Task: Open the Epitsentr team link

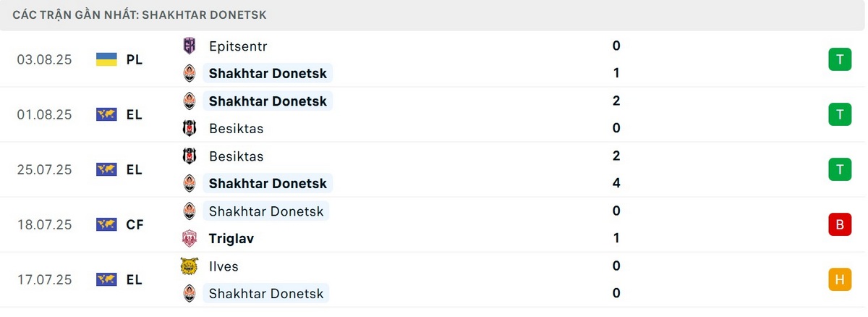Action: tap(238, 46)
